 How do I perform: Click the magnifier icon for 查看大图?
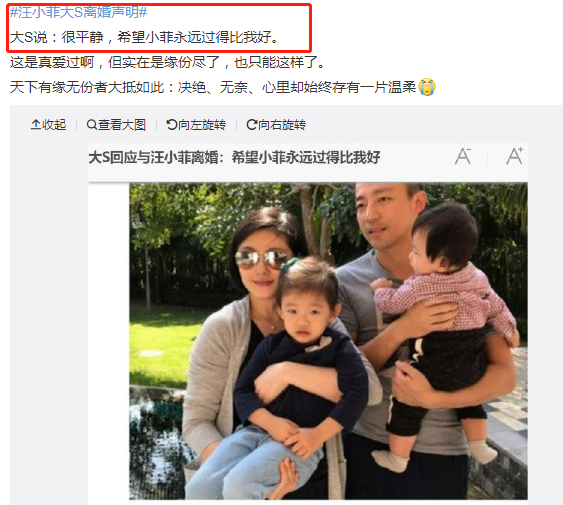click(x=92, y=125)
